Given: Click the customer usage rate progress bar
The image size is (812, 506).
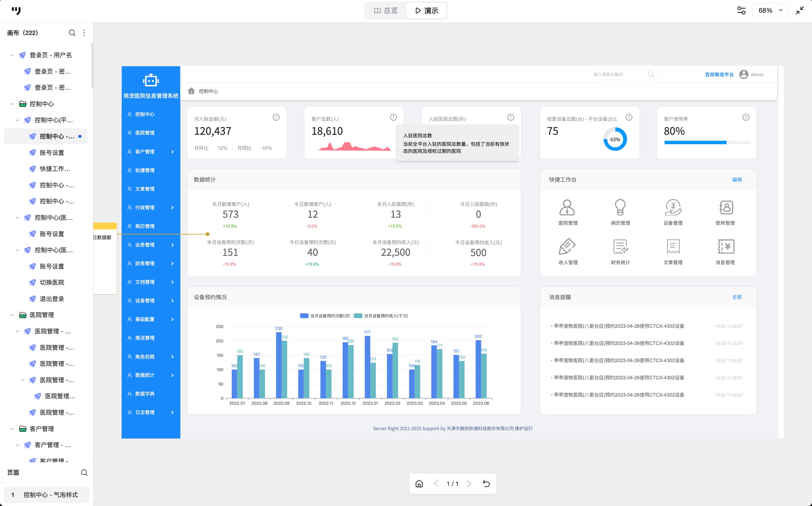Looking at the screenshot, I should 707,142.
